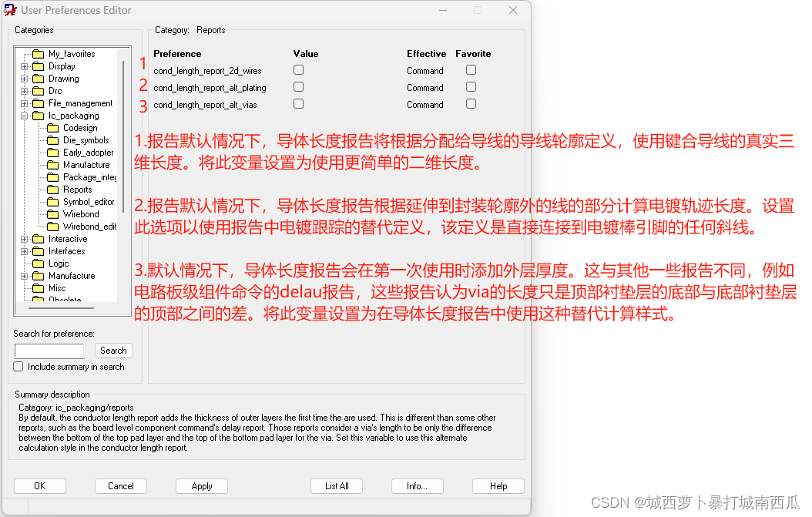
Task: Click the Wirebond folder icon
Action: point(53,214)
